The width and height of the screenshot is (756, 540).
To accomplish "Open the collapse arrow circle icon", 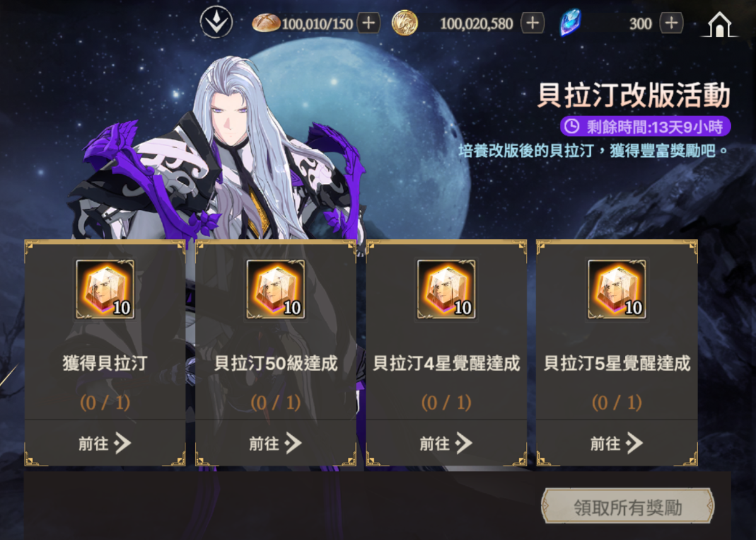I will (216, 21).
